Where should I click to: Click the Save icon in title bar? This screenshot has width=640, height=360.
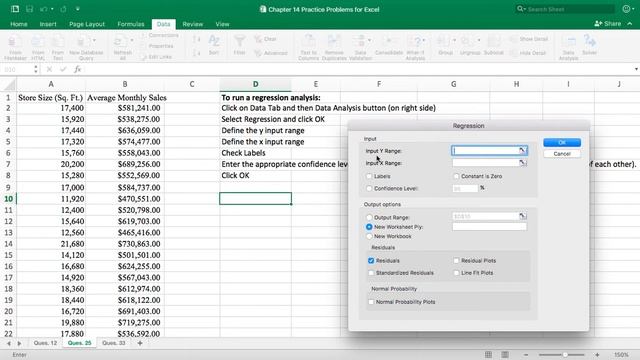(x=29, y=9)
